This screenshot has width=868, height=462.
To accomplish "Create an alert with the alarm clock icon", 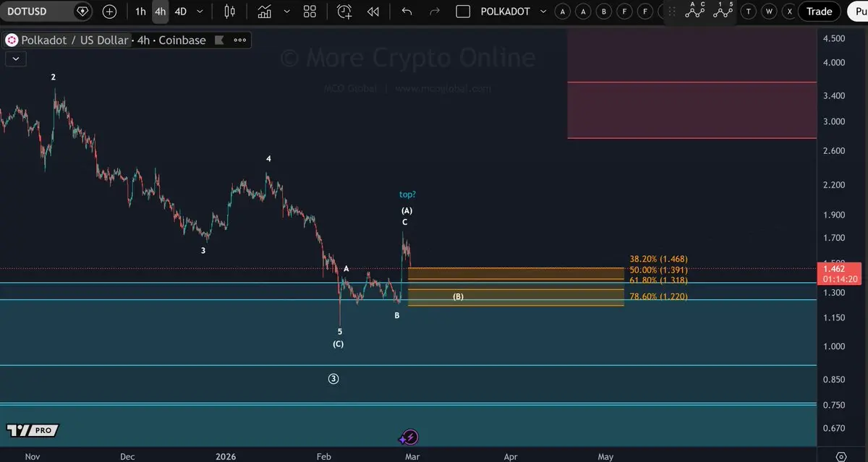I will [x=344, y=12].
